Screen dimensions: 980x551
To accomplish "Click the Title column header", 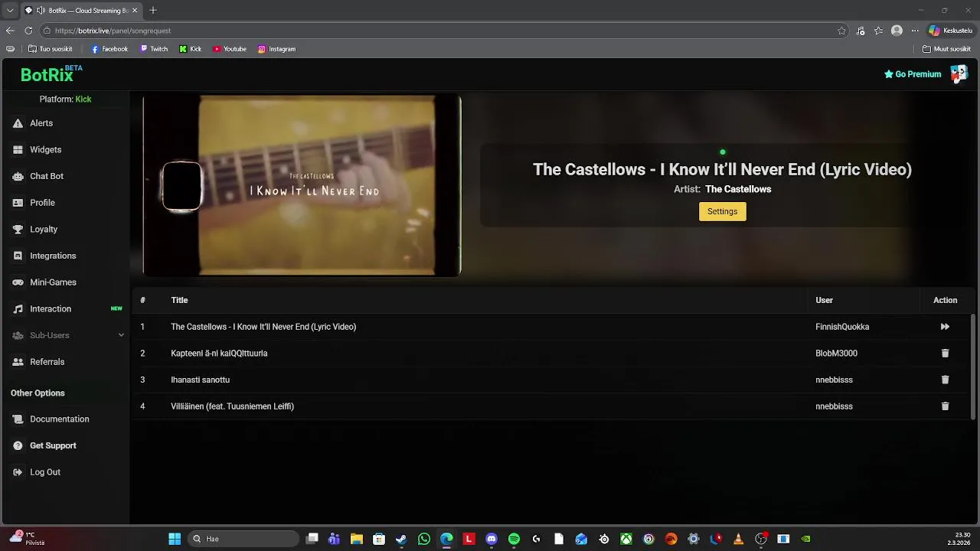I will 179,300.
